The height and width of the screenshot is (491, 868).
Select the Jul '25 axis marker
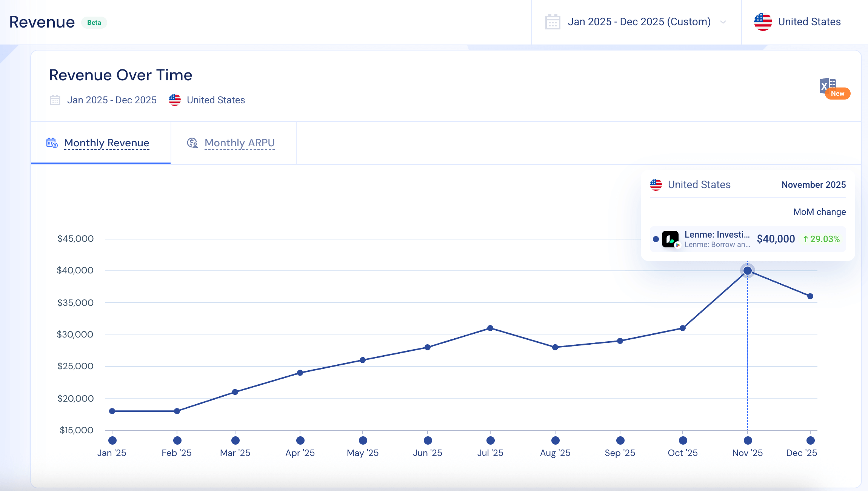point(490,440)
